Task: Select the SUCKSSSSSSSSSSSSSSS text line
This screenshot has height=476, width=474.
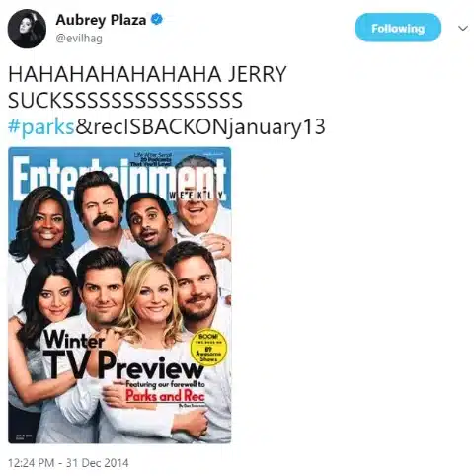Action: pos(125,101)
